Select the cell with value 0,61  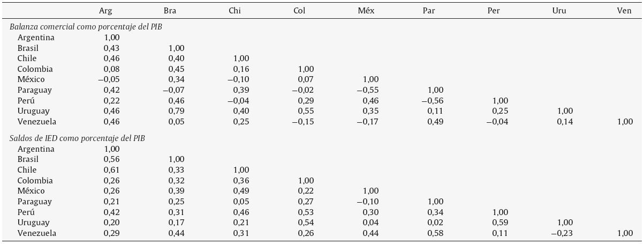(111, 170)
